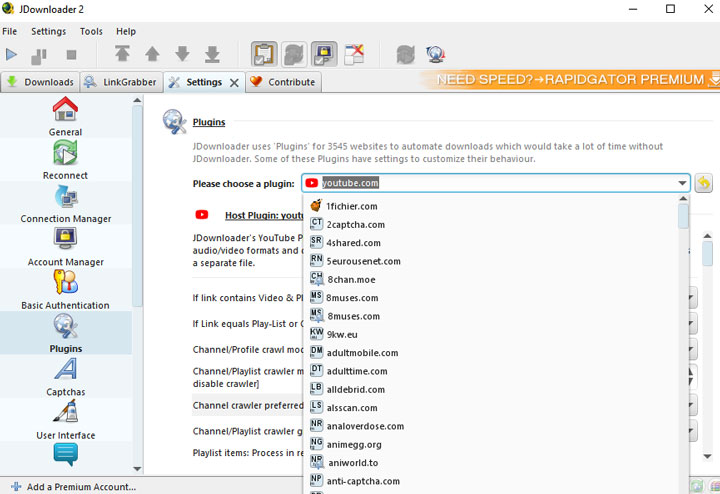
Task: Switch to the Contribute tab
Action: pyautogui.click(x=283, y=82)
